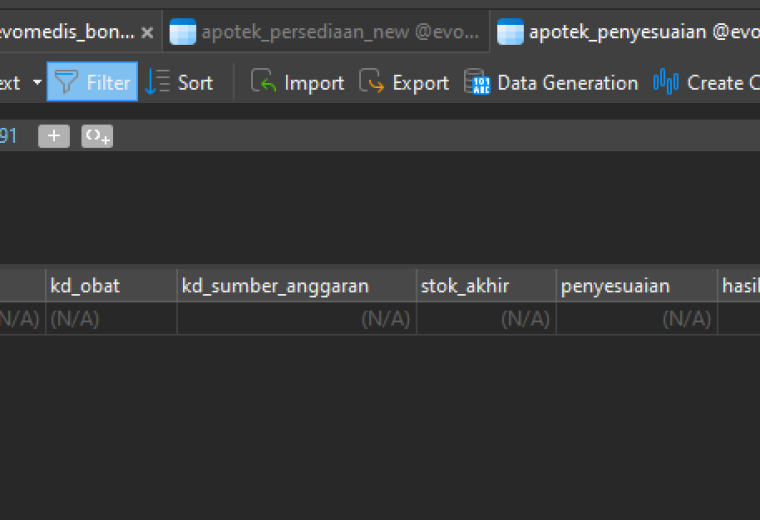Select the stok_akhir column header

[x=486, y=285]
